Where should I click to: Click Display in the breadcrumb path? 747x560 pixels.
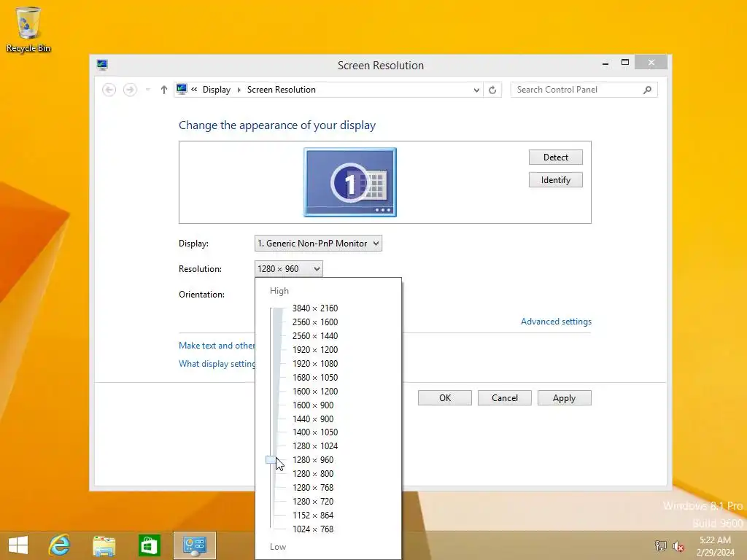tap(216, 90)
